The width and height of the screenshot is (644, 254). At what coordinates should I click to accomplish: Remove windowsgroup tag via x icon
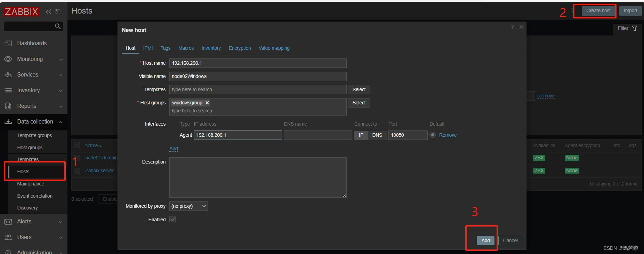207,103
